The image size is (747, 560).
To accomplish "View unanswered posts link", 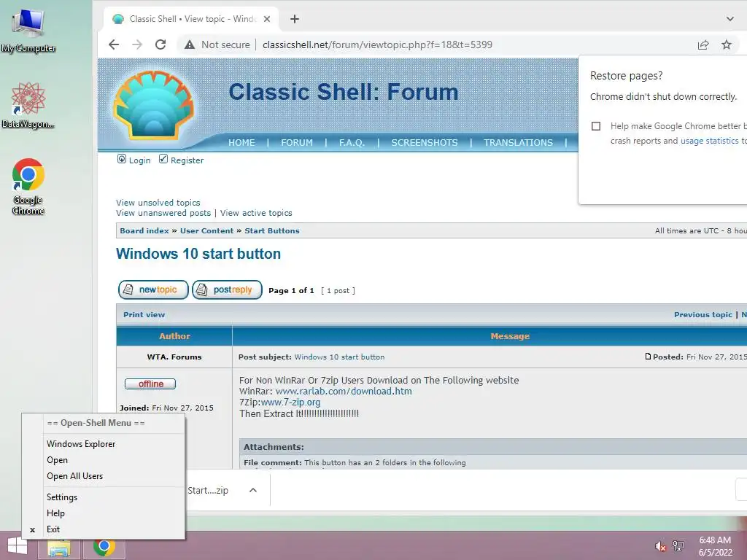I will pos(163,214).
